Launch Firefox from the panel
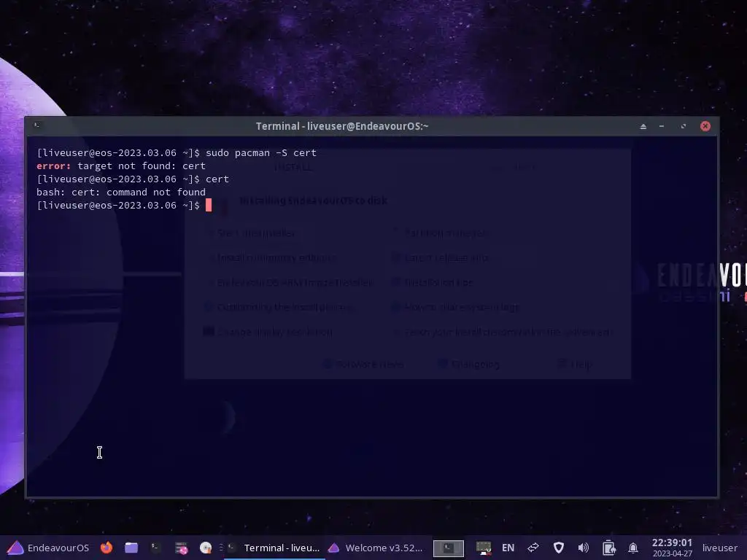The image size is (747, 560). [107, 548]
